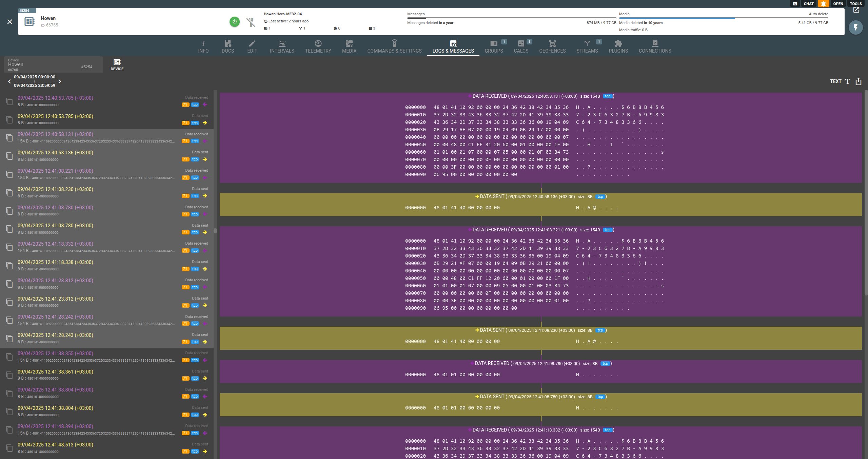Click the export share icon
The image size is (868, 459).
[858, 81]
